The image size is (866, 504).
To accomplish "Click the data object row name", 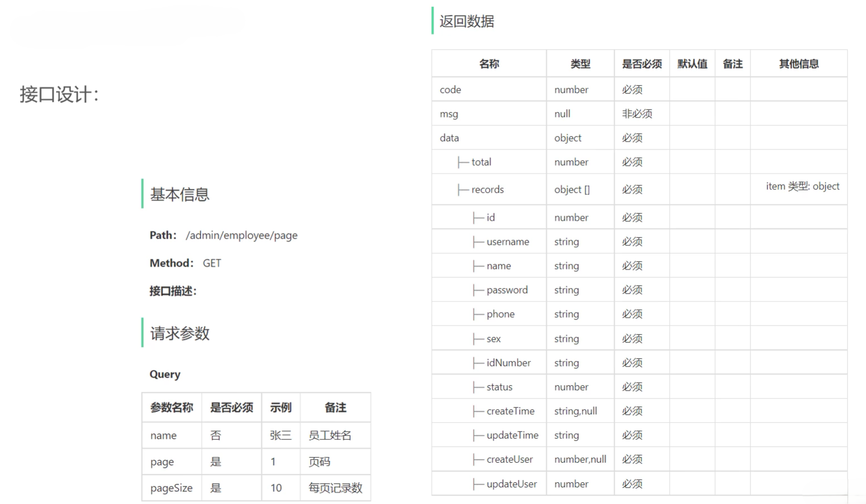I will pyautogui.click(x=449, y=138).
